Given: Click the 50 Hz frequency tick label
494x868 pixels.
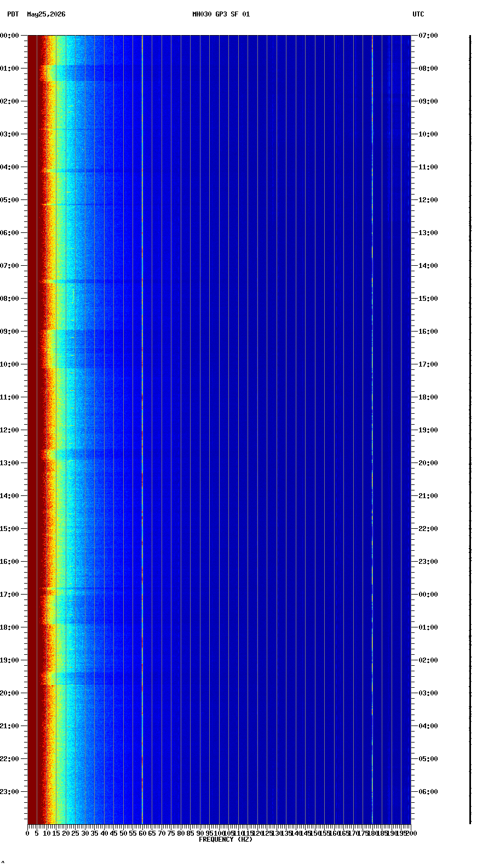Looking at the screenshot, I should 123,833.
